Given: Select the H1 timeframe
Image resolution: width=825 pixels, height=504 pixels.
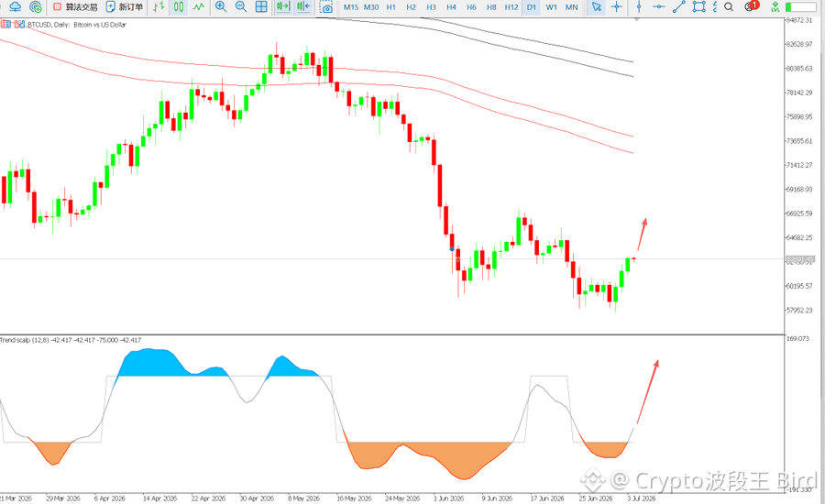Looking at the screenshot, I should [390, 7].
